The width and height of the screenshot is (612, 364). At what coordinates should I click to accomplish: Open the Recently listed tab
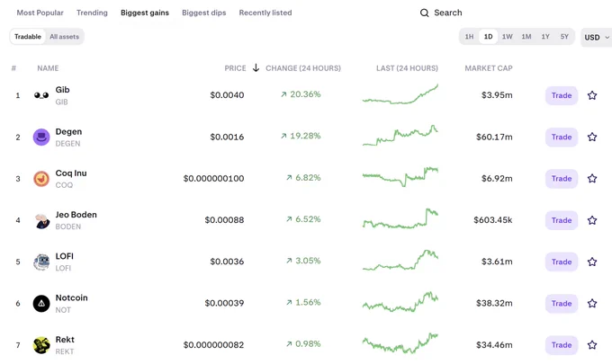click(265, 13)
